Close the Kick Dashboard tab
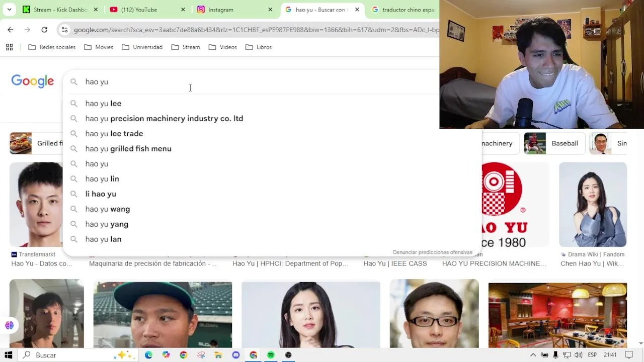Image resolution: width=644 pixels, height=362 pixels. click(x=96, y=10)
